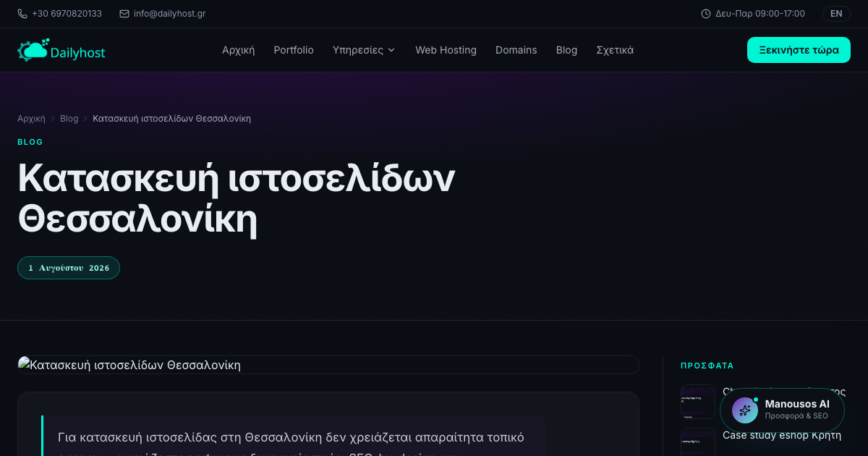The image size is (868, 456).
Task: Click the Case study eshop Κρήτη thumbnail
Action: [698, 442]
